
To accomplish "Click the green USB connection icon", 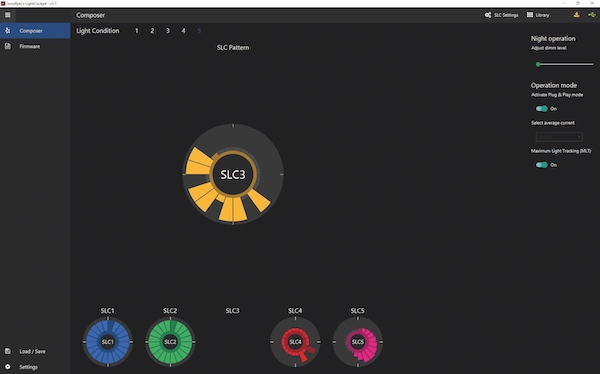I will pyautogui.click(x=592, y=15).
